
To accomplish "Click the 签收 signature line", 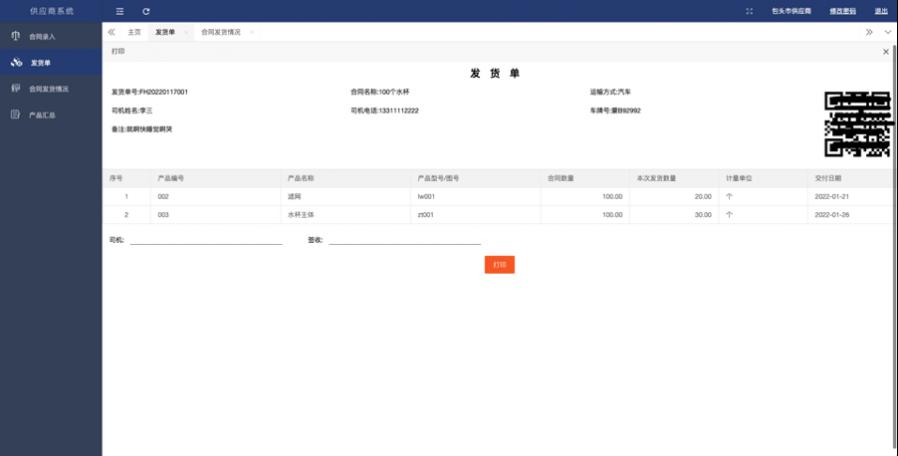I will (x=404, y=241).
